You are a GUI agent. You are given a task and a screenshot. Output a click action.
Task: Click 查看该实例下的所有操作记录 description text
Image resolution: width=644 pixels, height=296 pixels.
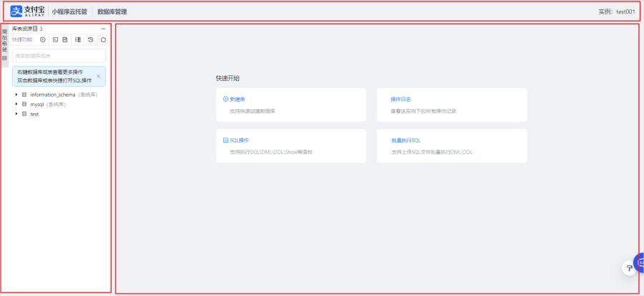[x=424, y=111]
